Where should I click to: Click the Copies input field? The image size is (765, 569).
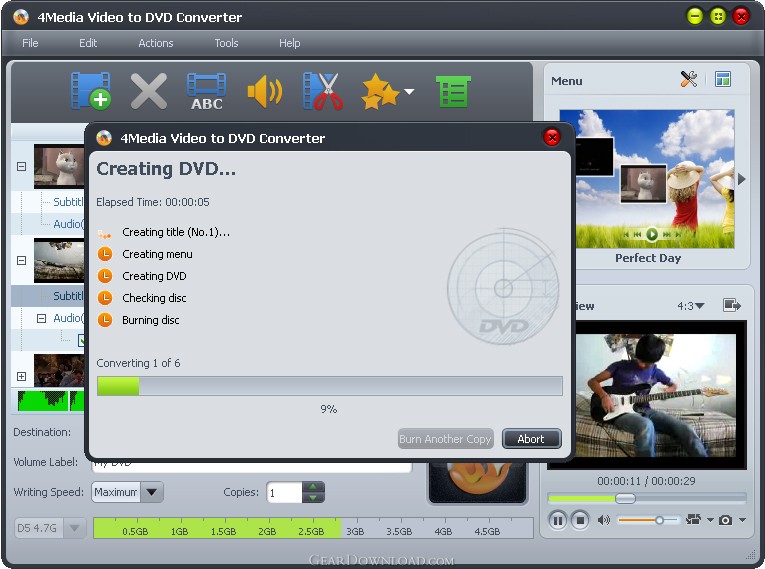point(284,492)
